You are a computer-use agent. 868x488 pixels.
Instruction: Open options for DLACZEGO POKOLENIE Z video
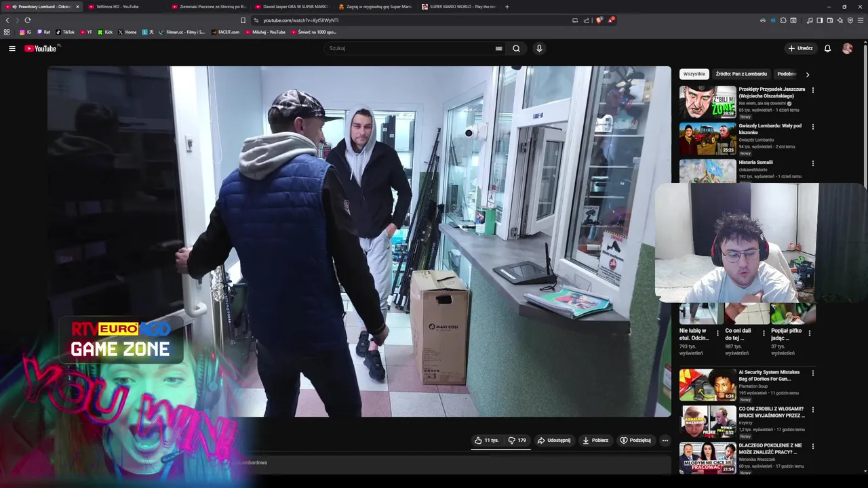coord(812,447)
